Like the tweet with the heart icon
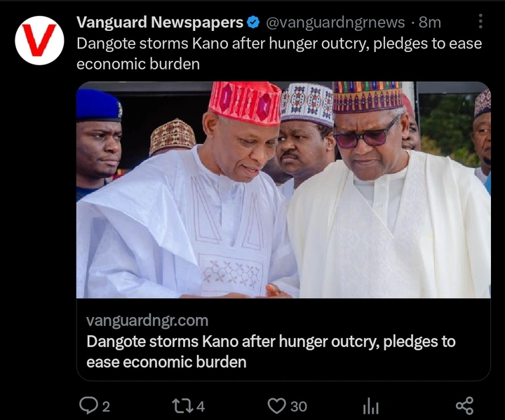The height and width of the screenshot is (420, 505). click(x=277, y=406)
